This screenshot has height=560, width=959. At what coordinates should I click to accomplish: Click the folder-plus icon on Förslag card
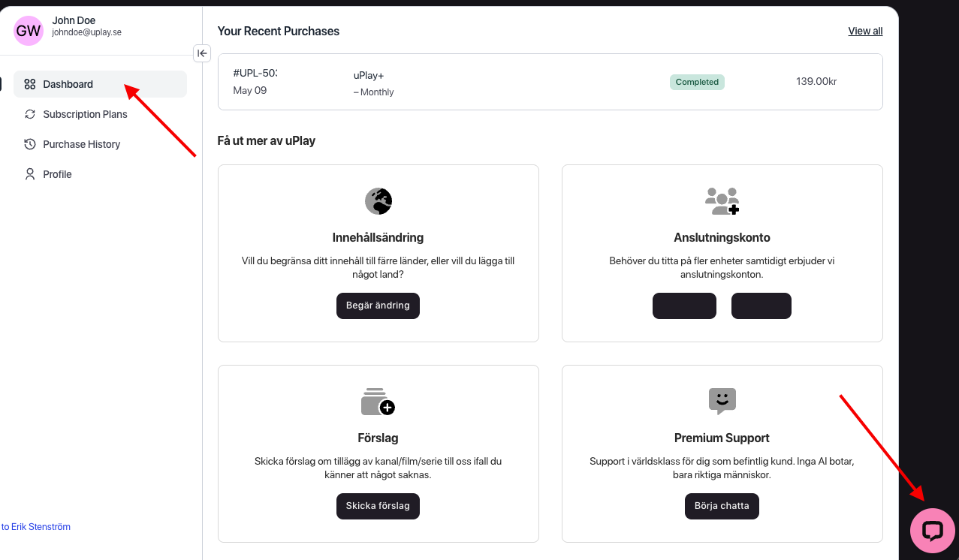pyautogui.click(x=378, y=402)
